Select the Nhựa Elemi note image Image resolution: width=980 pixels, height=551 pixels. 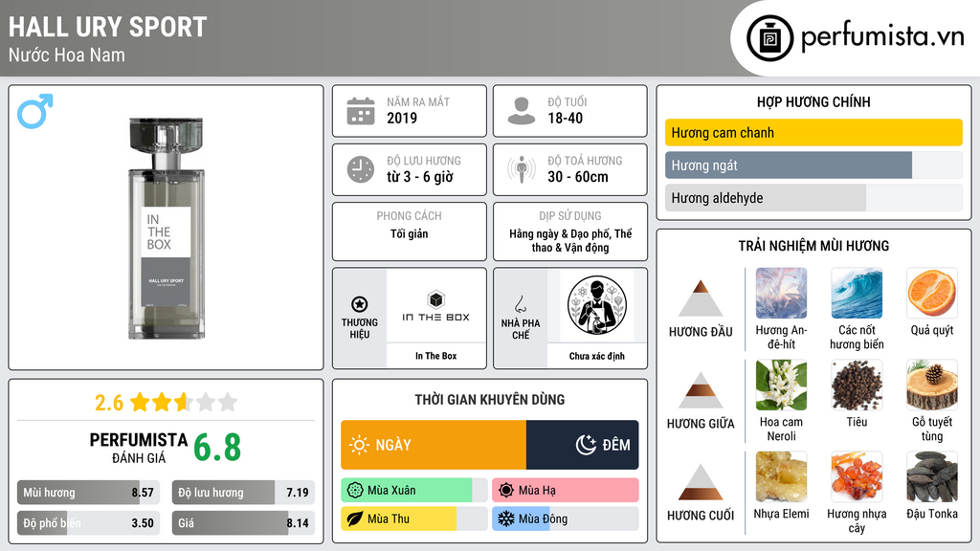pos(781,477)
